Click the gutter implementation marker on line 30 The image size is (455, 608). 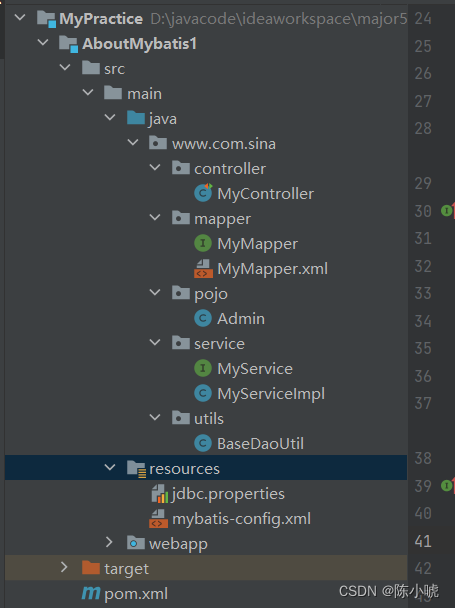[447, 211]
